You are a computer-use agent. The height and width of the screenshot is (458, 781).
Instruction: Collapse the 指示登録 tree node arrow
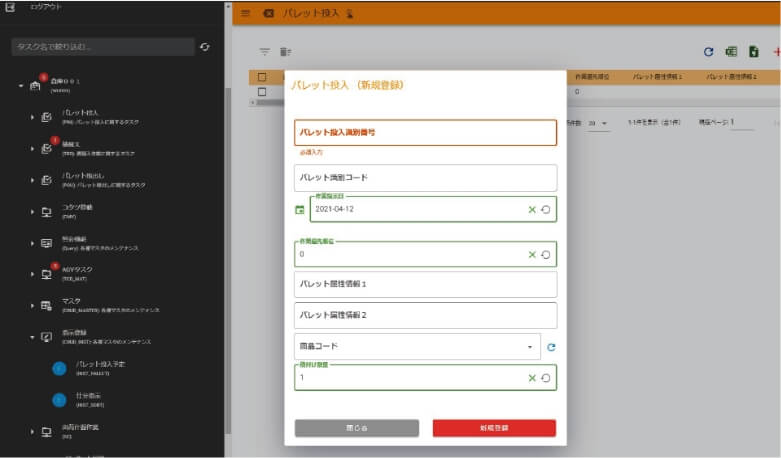32,337
